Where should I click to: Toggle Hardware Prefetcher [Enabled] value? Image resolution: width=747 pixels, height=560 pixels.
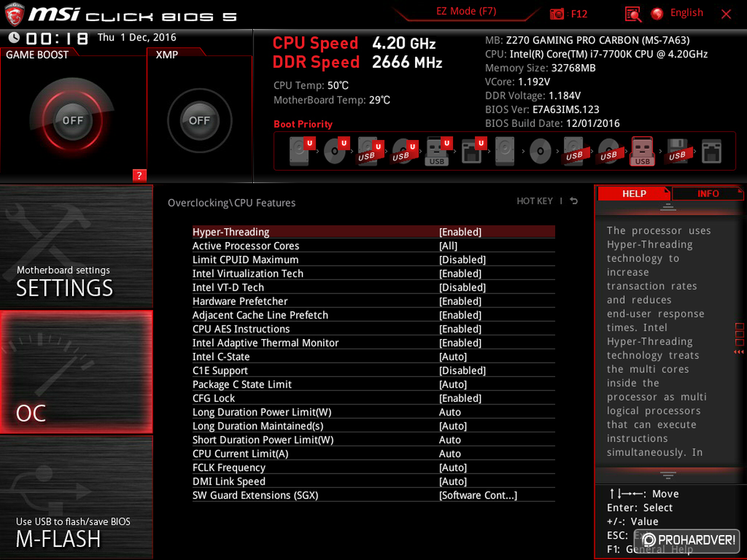coord(460,301)
